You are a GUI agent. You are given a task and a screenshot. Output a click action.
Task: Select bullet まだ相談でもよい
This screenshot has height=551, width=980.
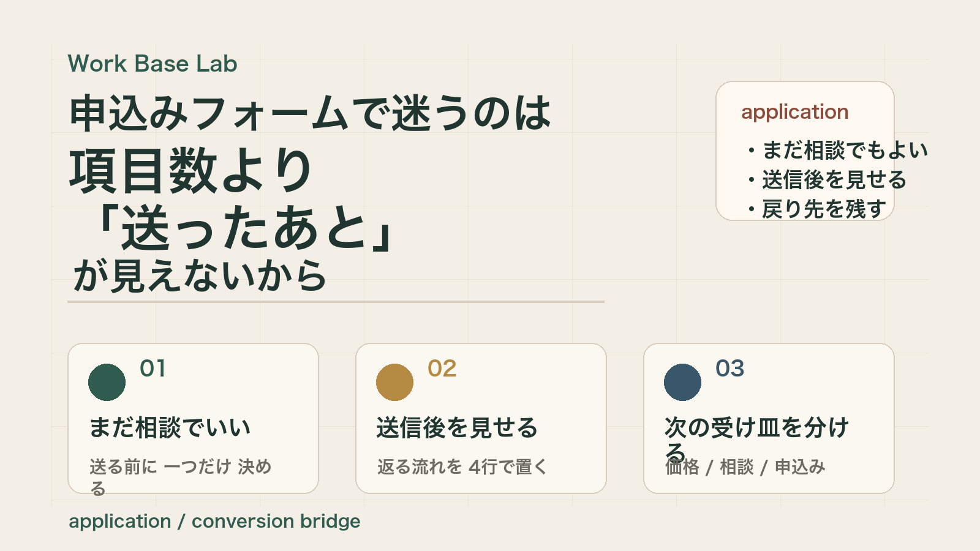click(x=837, y=150)
